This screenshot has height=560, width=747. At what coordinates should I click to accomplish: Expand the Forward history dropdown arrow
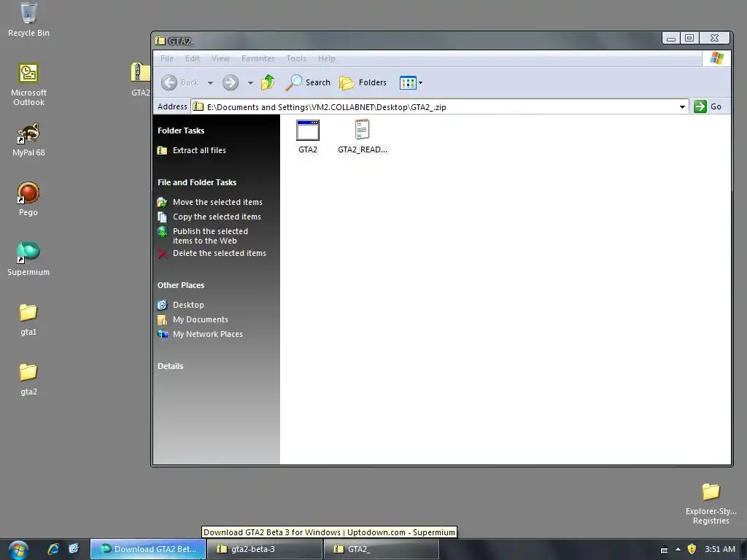point(250,83)
